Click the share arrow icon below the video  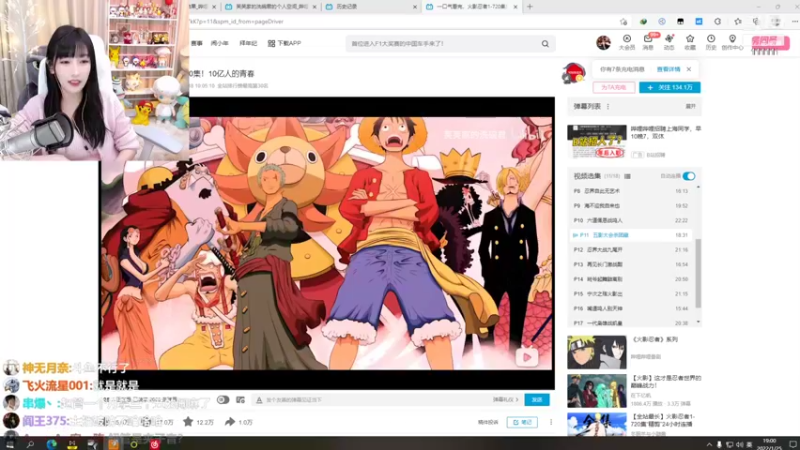[230, 421]
